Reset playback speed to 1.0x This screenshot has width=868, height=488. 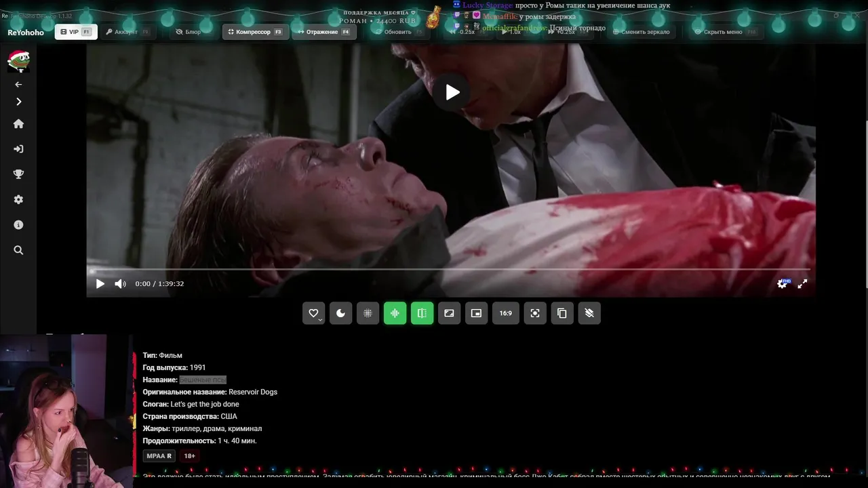click(x=512, y=32)
